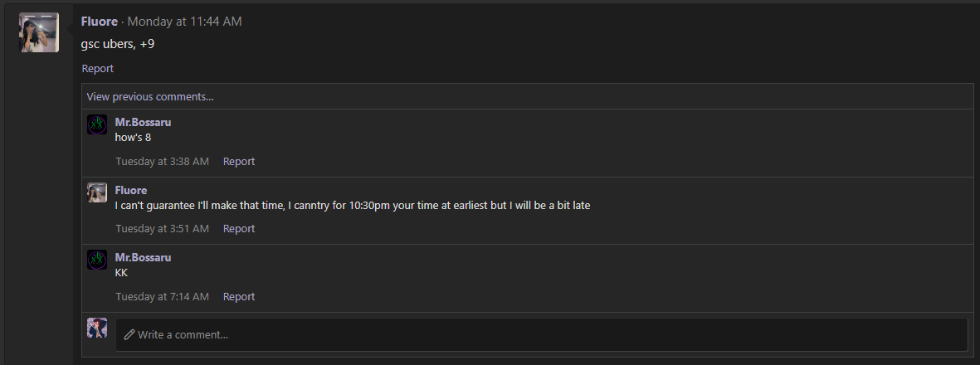
Task: Report Fluore's comment about being late
Action: pyautogui.click(x=239, y=229)
